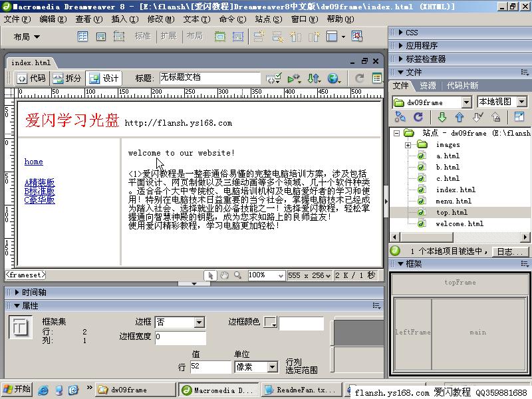Click the Refresh icon in the Files panel
The width and height of the screenshot is (532, 399).
(418, 117)
